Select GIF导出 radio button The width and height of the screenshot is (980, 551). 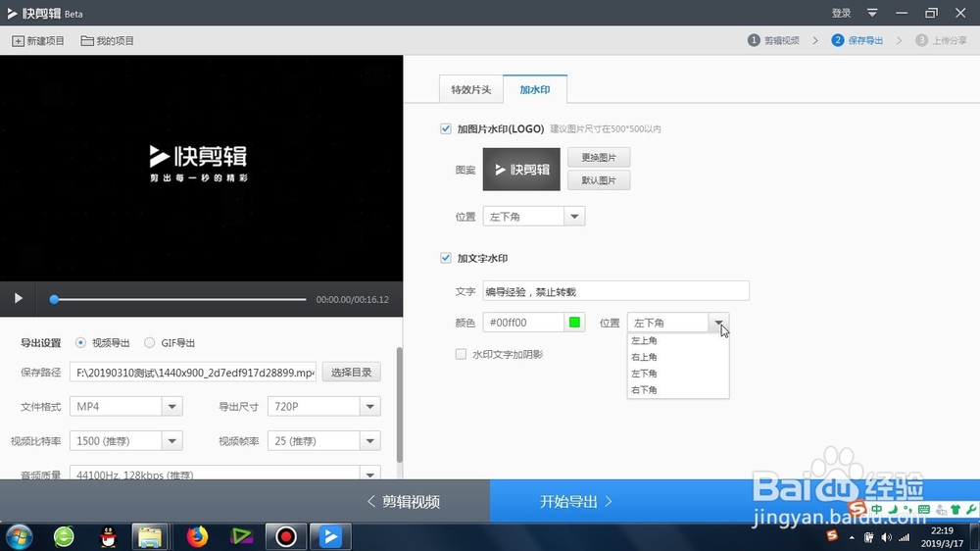[149, 343]
